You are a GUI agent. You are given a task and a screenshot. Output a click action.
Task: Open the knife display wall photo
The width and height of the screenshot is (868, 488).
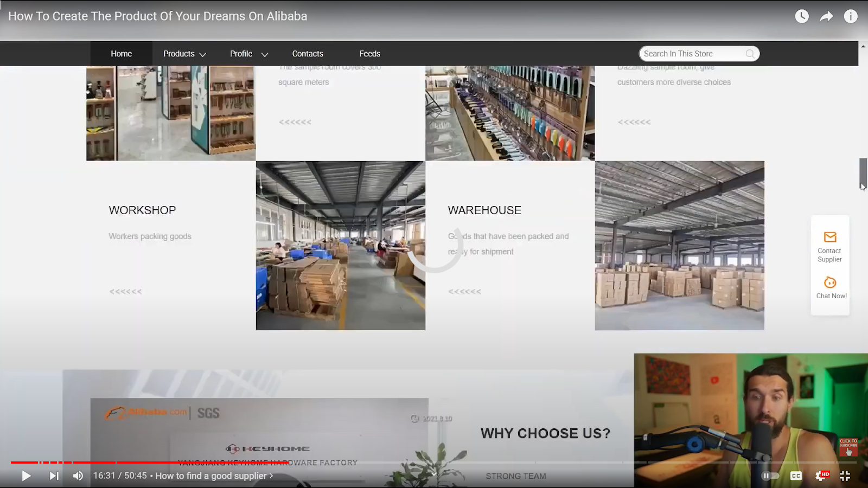pos(510,113)
